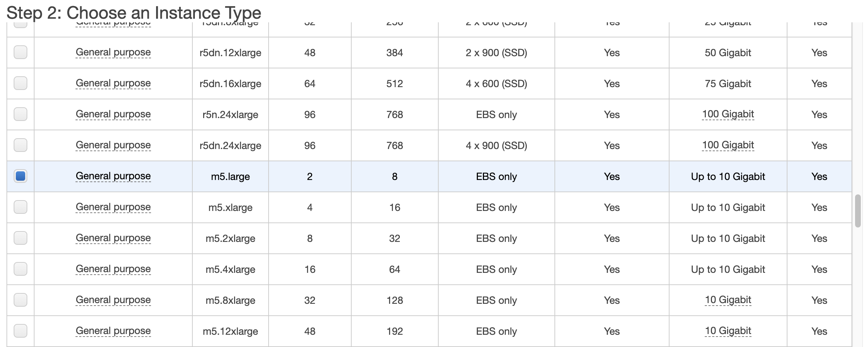
Task: Tick the m5.4xlarge instance checkbox
Action: pos(20,269)
